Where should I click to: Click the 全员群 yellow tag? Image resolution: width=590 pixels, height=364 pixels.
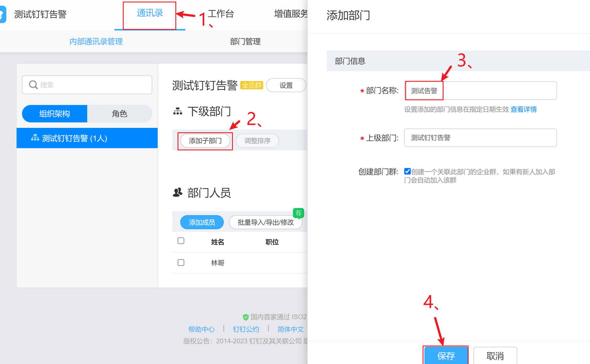point(252,85)
